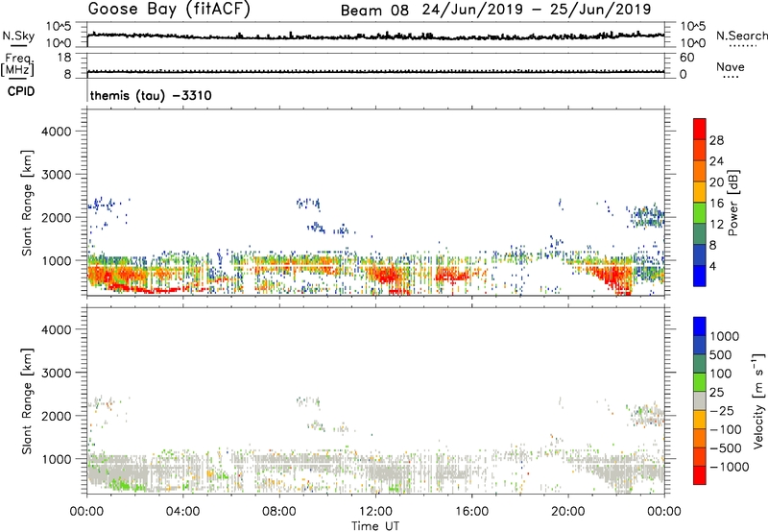Pick the red bottom segment of the Velocity colorbar
The height and width of the screenshot is (532, 768).
[x=700, y=475]
